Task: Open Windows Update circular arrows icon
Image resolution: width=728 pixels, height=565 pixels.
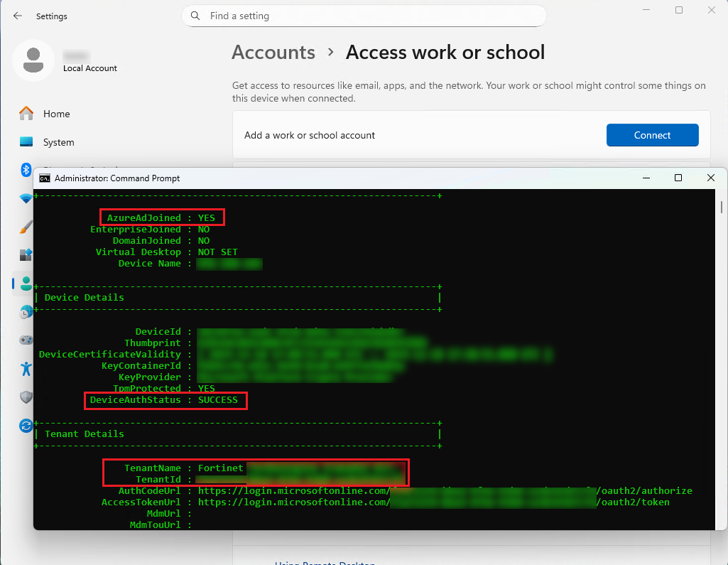Action: (x=26, y=425)
